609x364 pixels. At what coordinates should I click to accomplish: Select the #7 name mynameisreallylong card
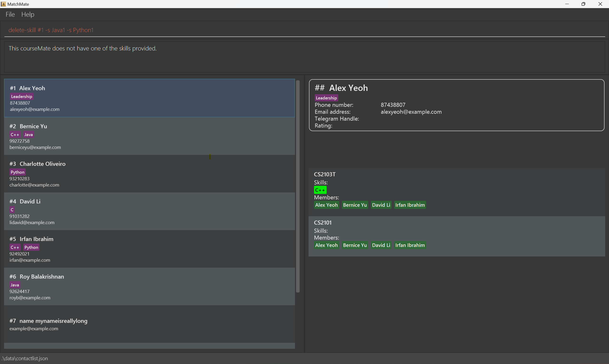coord(149,324)
